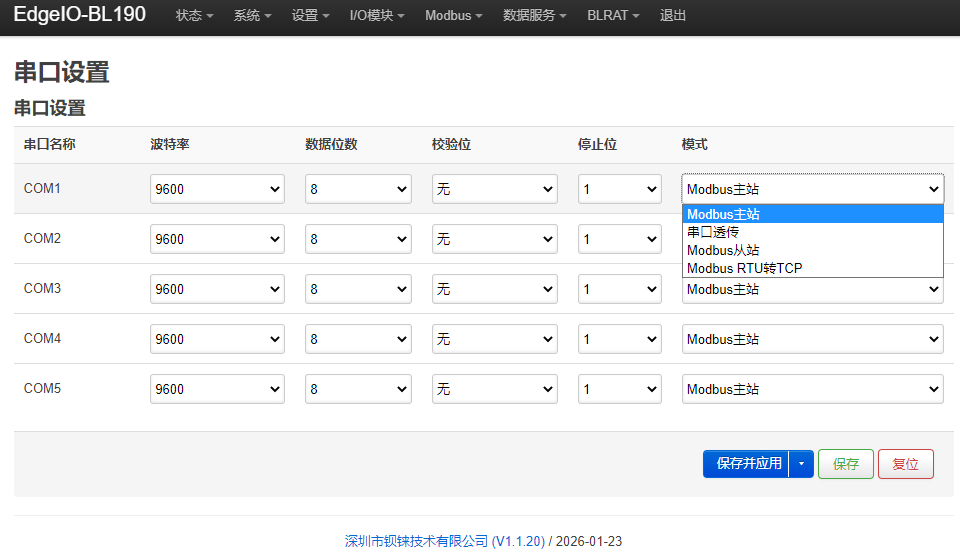The image size is (960, 558).
Task: Click the 数据位数 column header
Action: tap(331, 145)
